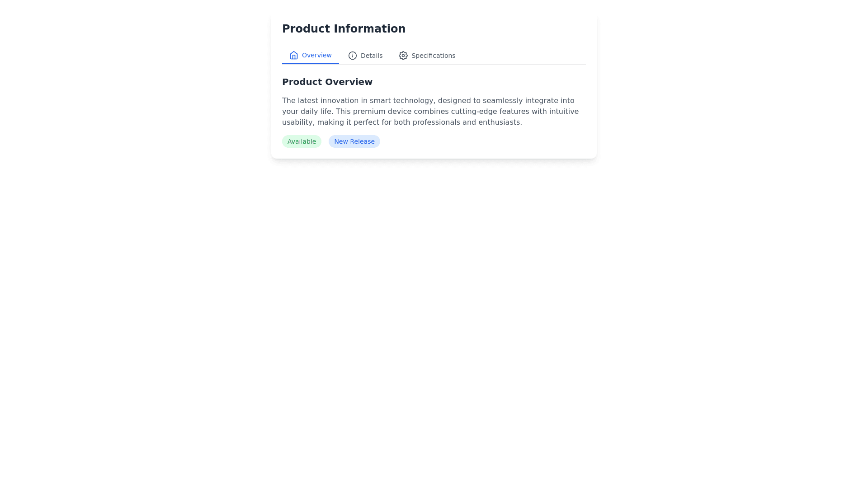Click the green Available badge
This screenshot has height=488, width=868.
click(x=302, y=141)
